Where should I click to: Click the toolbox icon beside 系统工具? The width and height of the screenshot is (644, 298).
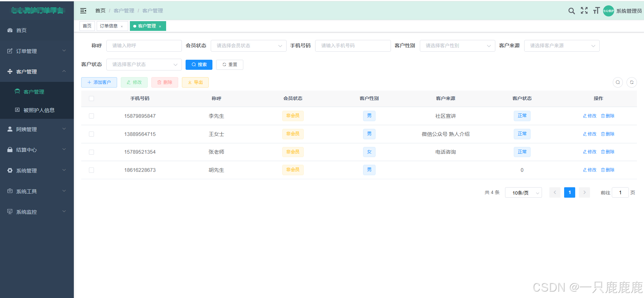(x=10, y=191)
